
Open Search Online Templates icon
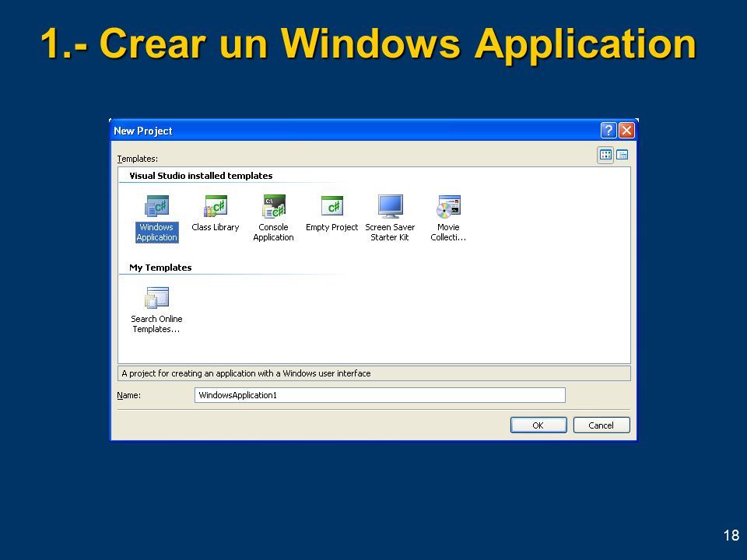(156, 298)
